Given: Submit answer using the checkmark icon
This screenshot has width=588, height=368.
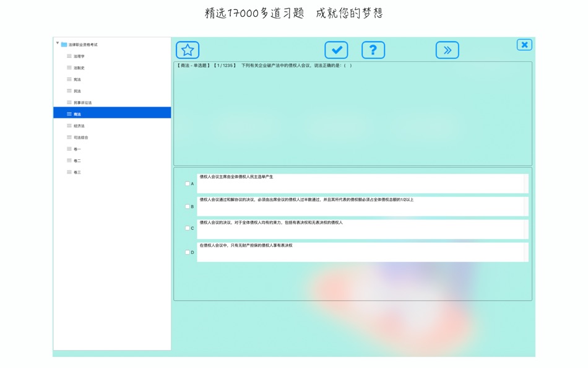Looking at the screenshot, I should (x=336, y=50).
